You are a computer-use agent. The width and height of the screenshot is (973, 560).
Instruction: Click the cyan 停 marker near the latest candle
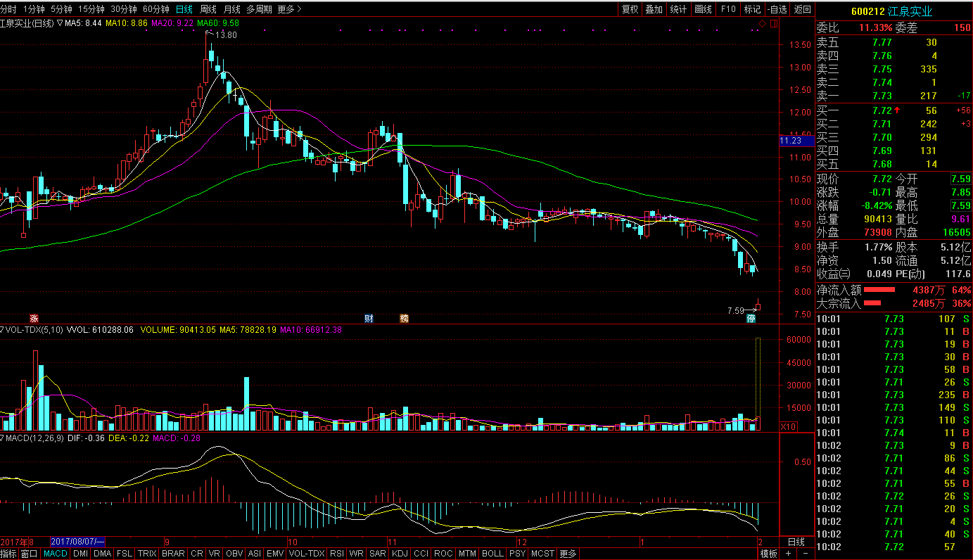(x=751, y=319)
